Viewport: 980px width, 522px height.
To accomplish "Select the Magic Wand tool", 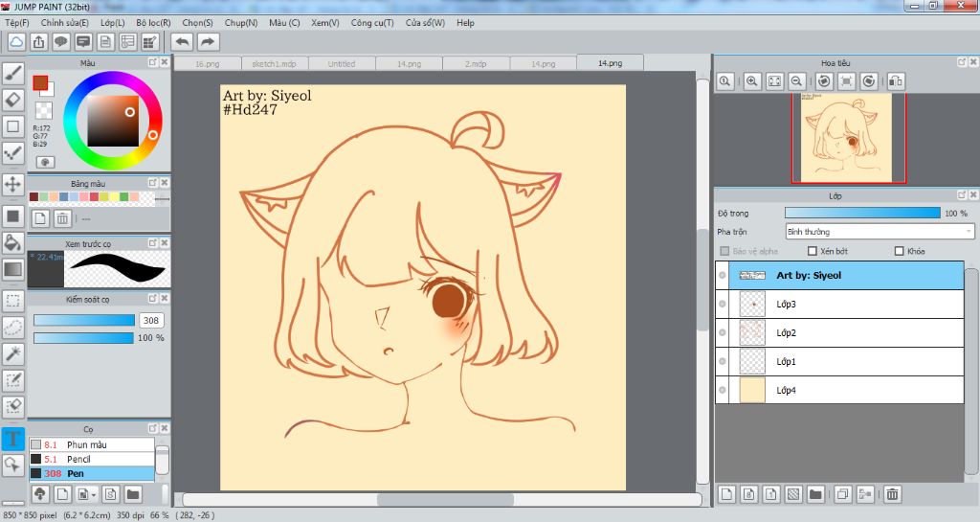I will tap(12, 353).
